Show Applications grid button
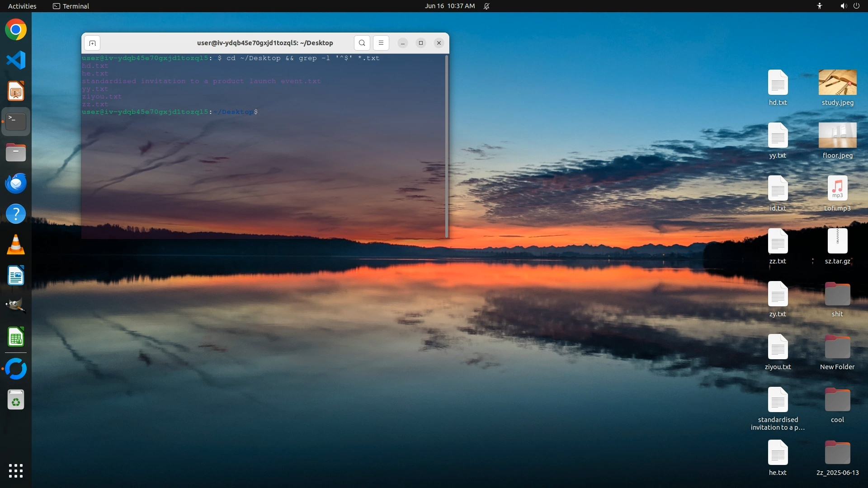 coord(16,471)
